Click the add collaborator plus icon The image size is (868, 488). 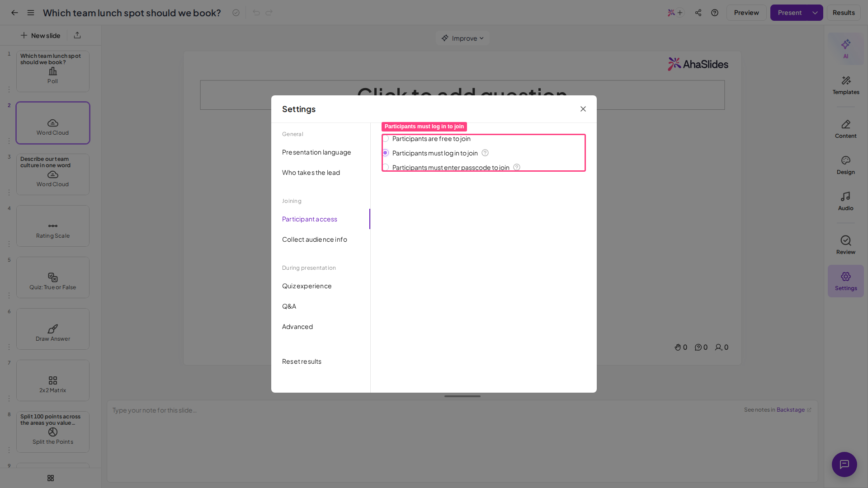coord(680,13)
